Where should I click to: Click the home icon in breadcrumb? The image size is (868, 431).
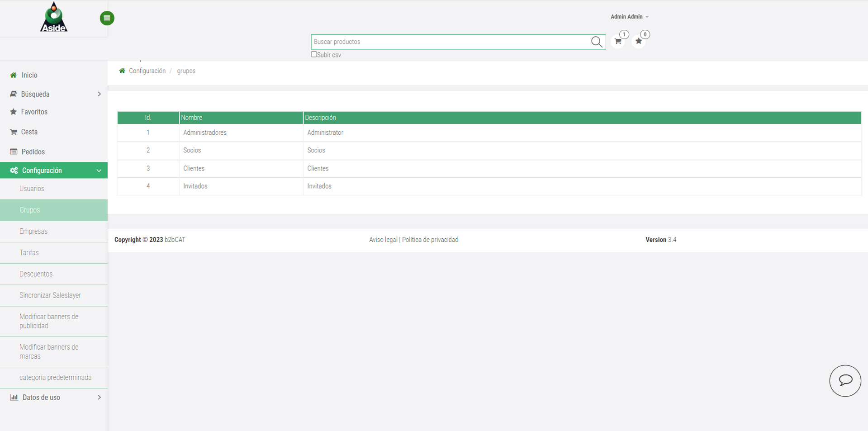[x=122, y=71]
